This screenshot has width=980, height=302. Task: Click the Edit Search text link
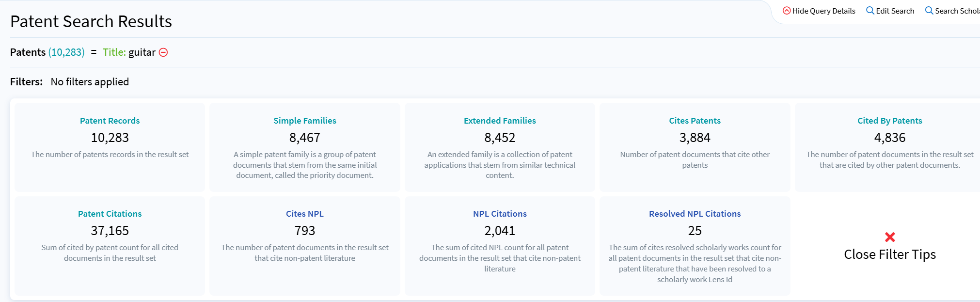point(895,11)
